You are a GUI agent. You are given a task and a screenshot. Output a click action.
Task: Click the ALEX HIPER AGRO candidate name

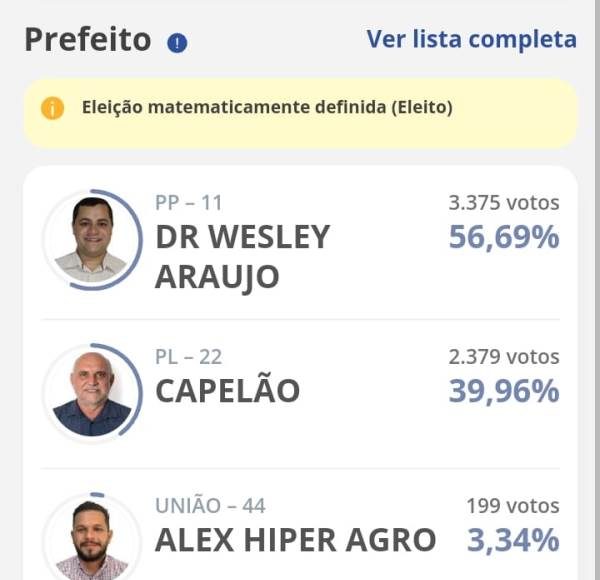pyautogui.click(x=295, y=540)
